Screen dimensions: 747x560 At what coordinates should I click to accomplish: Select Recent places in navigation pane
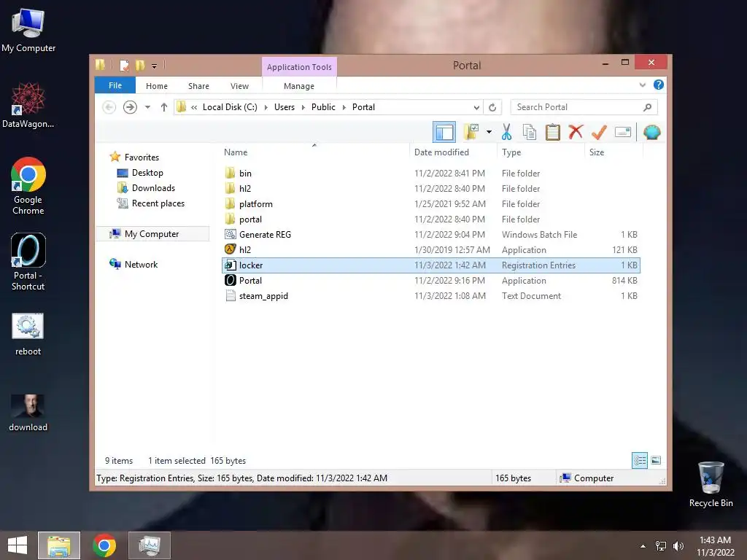pyautogui.click(x=158, y=203)
